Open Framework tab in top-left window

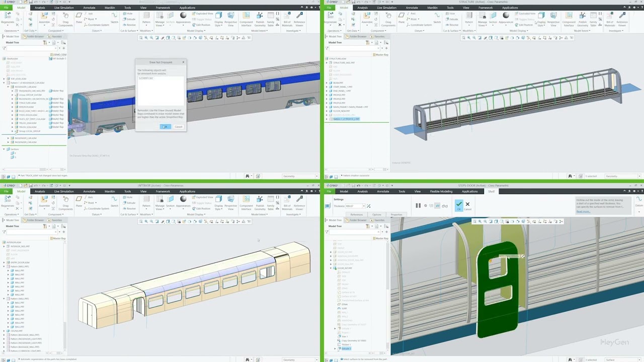coord(163,8)
